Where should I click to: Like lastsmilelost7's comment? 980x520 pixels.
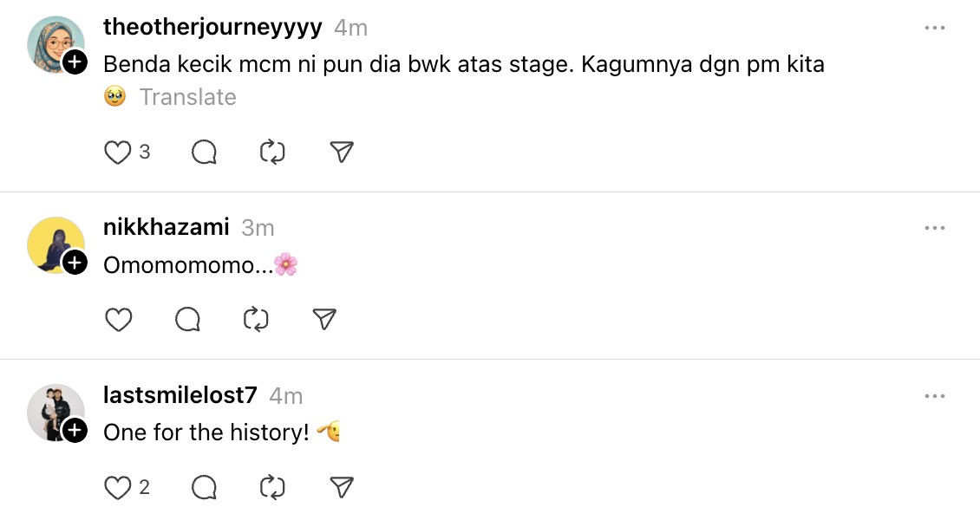(x=117, y=488)
